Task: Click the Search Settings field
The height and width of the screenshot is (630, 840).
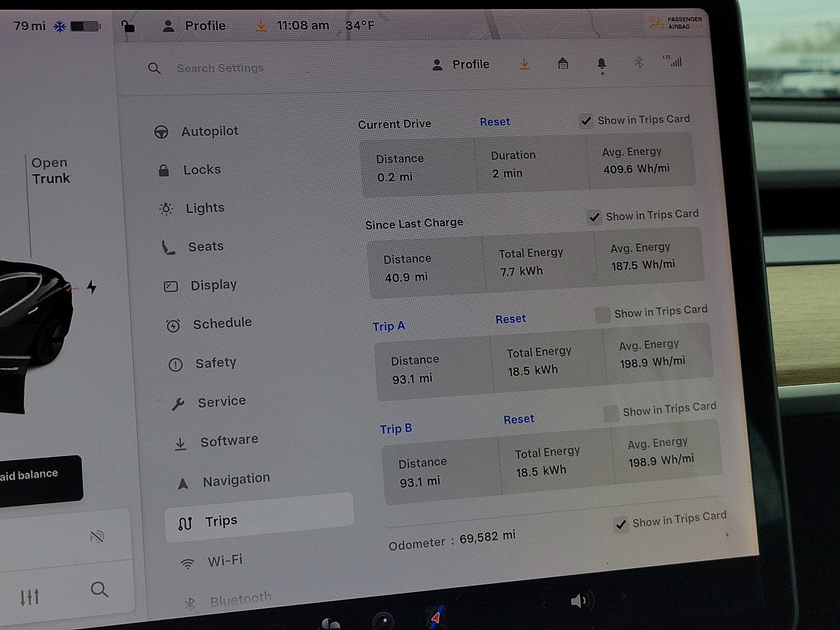Action: tap(220, 68)
